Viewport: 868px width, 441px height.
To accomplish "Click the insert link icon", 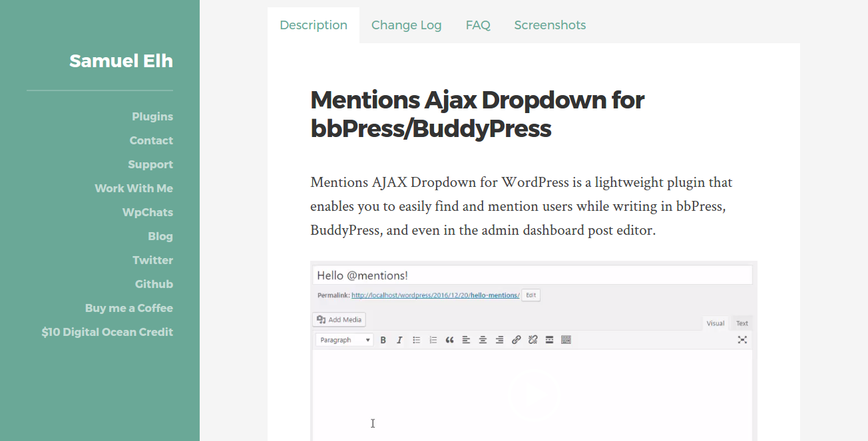I will tap(516, 340).
